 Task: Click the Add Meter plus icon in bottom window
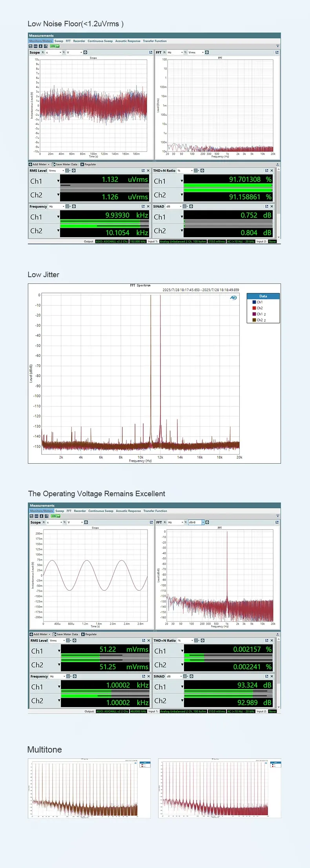click(x=31, y=634)
